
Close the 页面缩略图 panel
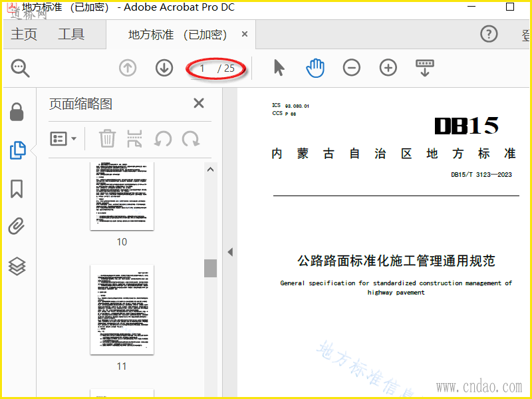coord(199,103)
